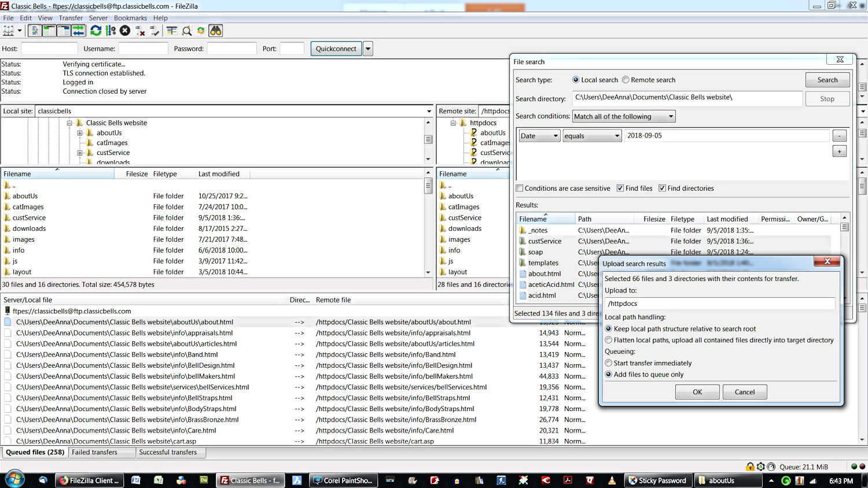Viewport: 868px width, 488px height.
Task: Reconnect to last server icon
Action: point(155,31)
